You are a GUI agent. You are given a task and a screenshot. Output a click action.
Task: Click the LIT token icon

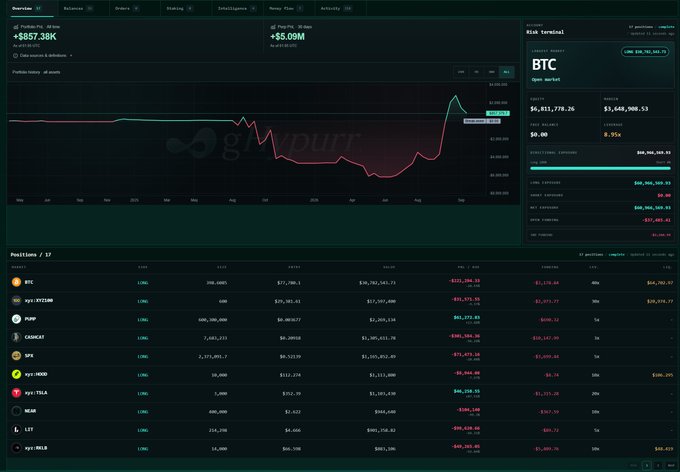pyautogui.click(x=16, y=429)
